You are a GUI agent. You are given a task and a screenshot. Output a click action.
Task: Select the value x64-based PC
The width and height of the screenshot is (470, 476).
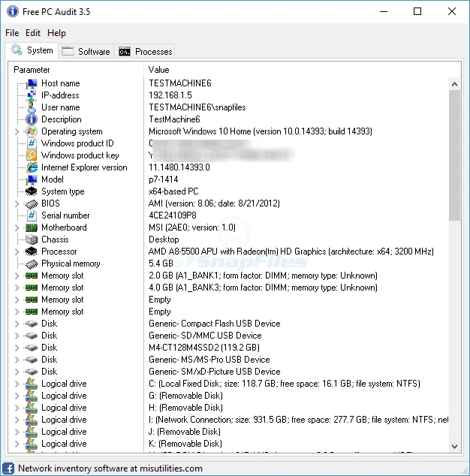tap(173, 191)
